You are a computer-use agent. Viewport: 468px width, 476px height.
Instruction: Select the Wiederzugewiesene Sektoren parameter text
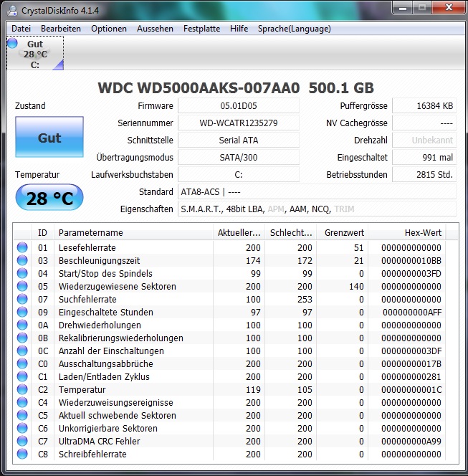pyautogui.click(x=117, y=286)
